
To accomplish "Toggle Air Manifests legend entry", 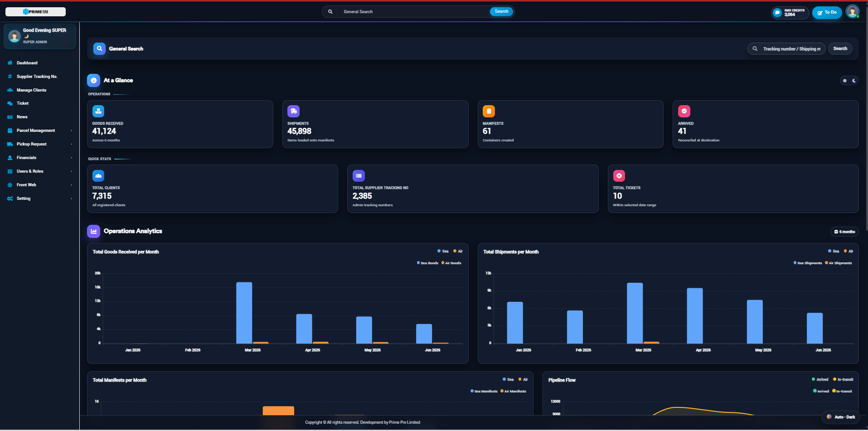I will 514,391.
